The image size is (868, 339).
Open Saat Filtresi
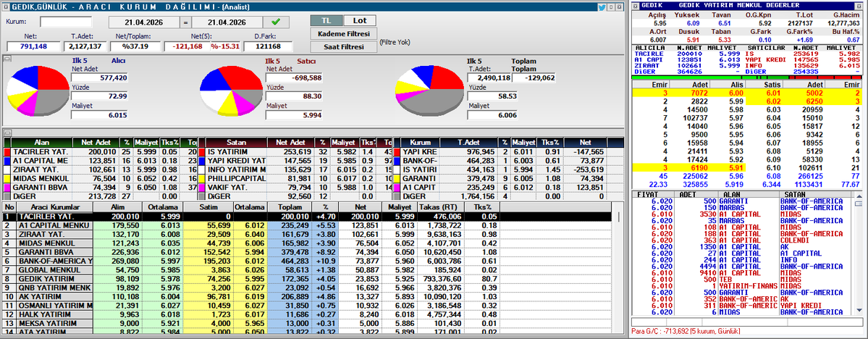tap(343, 47)
